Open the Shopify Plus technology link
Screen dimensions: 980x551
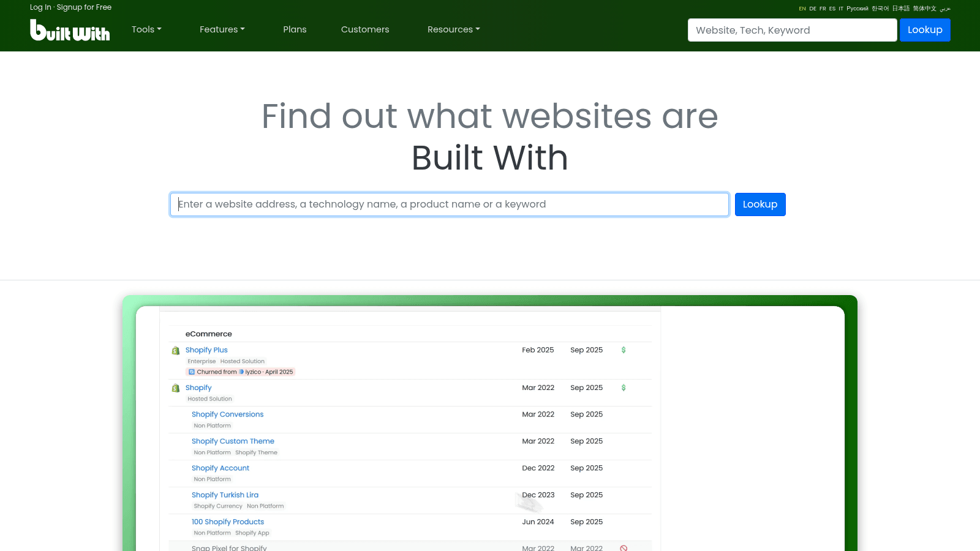coord(206,350)
